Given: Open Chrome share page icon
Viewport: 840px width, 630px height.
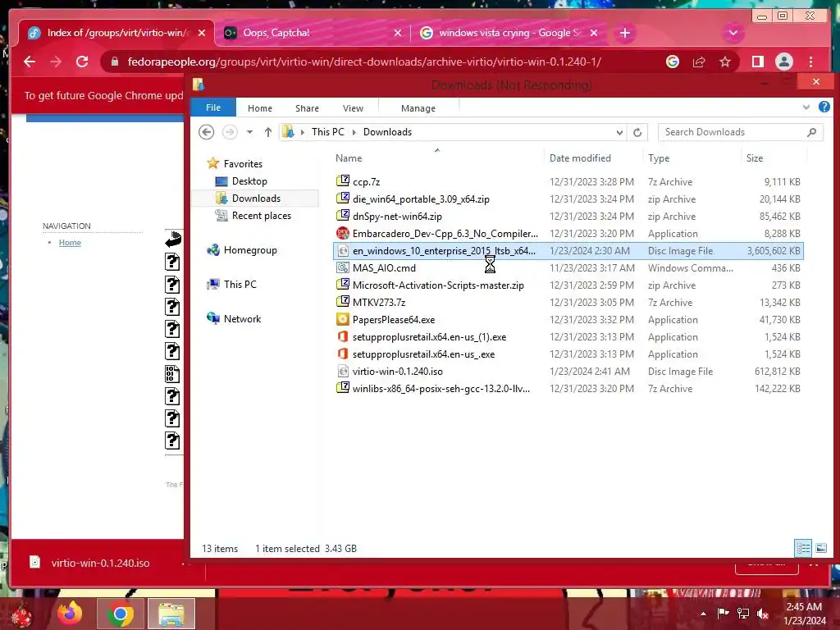Looking at the screenshot, I should coord(699,62).
